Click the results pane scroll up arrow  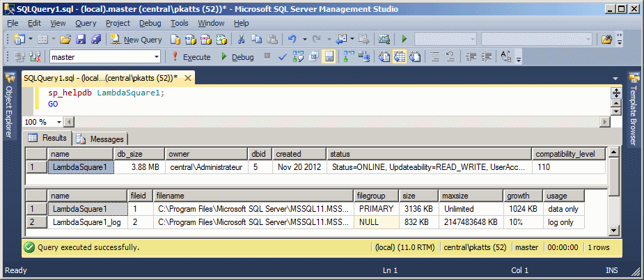[613, 153]
